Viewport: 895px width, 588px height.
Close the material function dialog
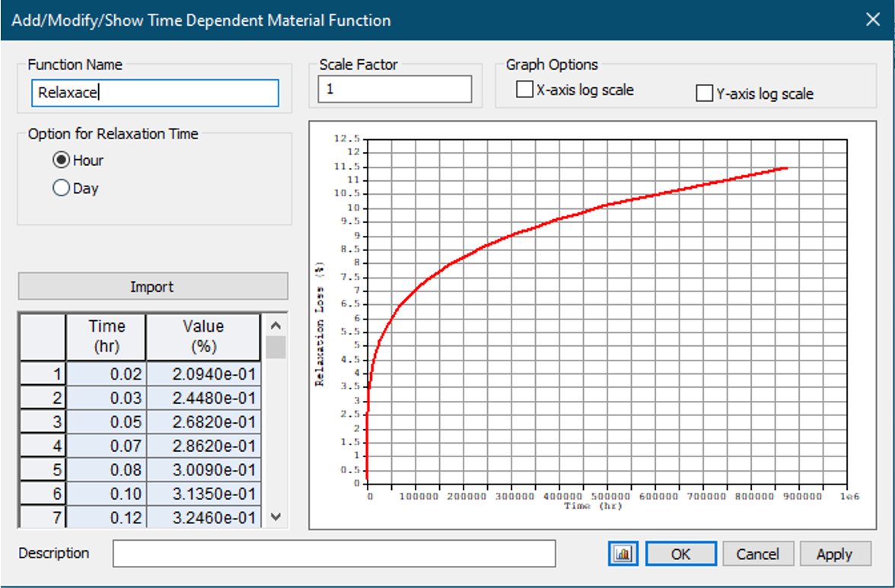873,20
